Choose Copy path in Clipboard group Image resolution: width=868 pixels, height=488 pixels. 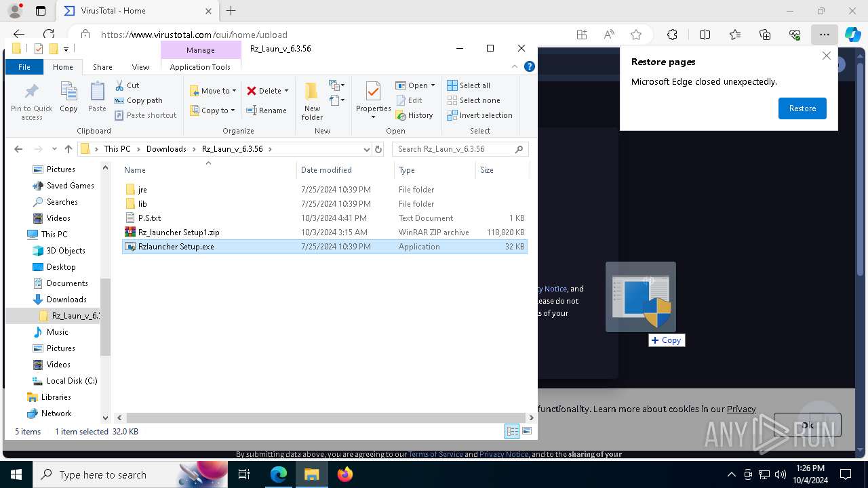(138, 100)
